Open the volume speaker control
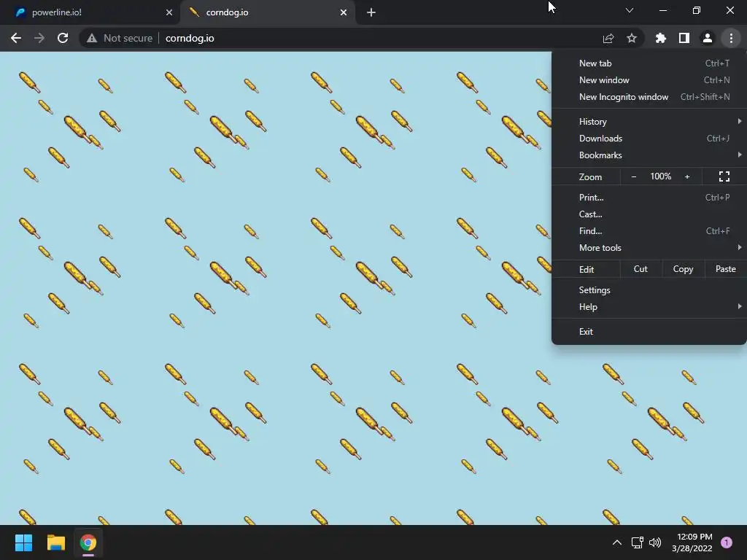Screen dimensions: 747x560 pos(656,542)
